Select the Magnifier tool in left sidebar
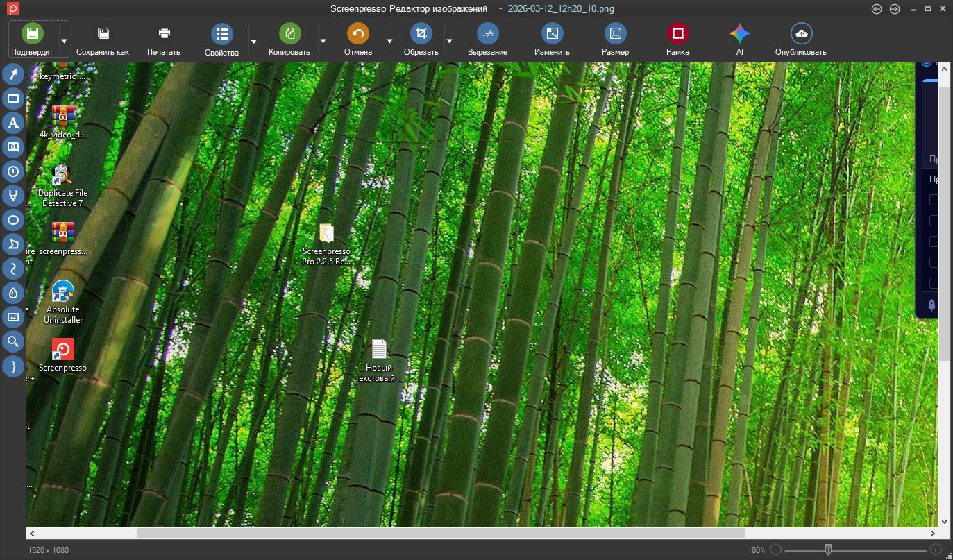Image resolution: width=953 pixels, height=560 pixels. [13, 341]
